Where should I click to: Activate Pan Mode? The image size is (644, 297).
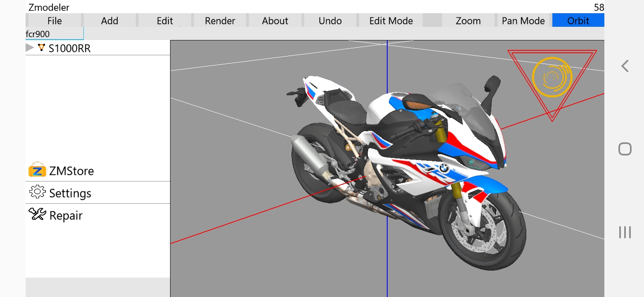[x=523, y=21]
